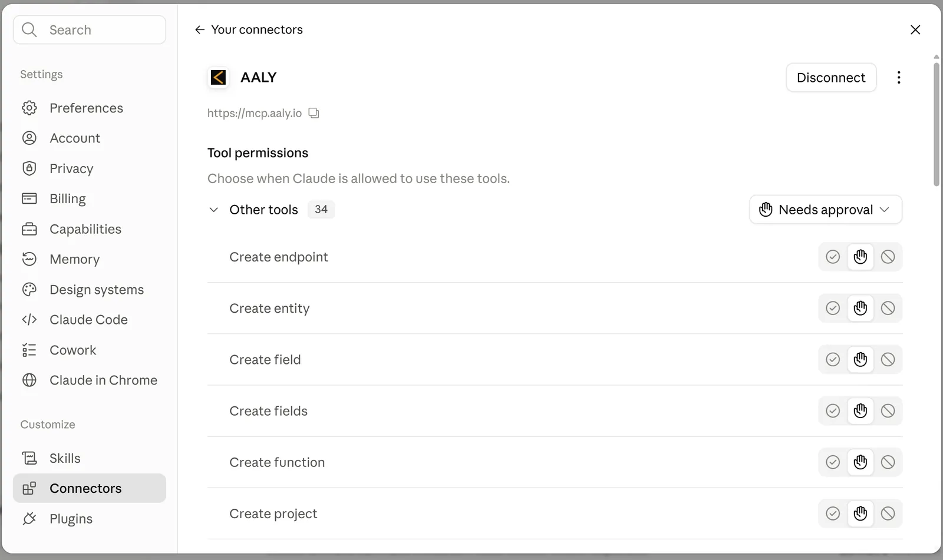Click the Account person icon
943x560 pixels.
[29, 138]
